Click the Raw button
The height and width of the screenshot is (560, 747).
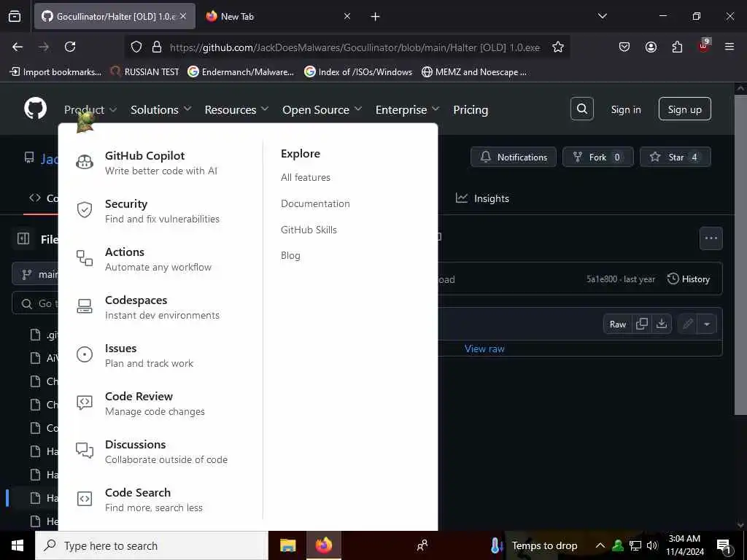617,324
